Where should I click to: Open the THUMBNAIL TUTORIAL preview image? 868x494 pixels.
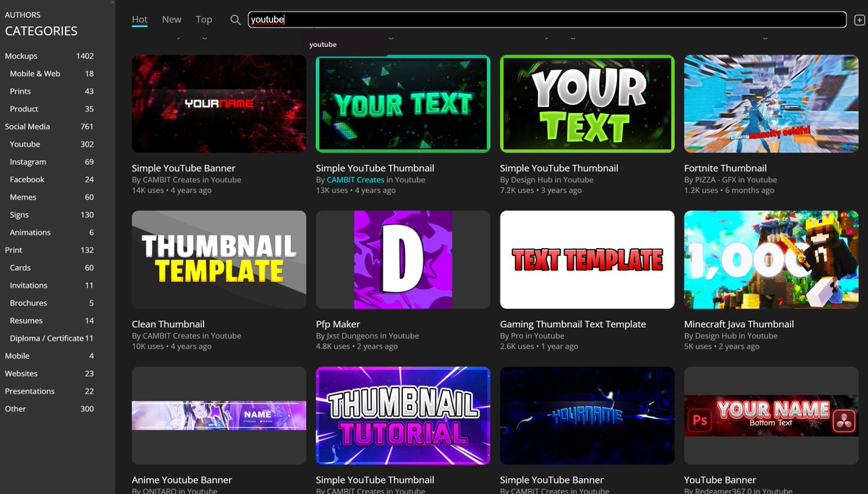404,416
